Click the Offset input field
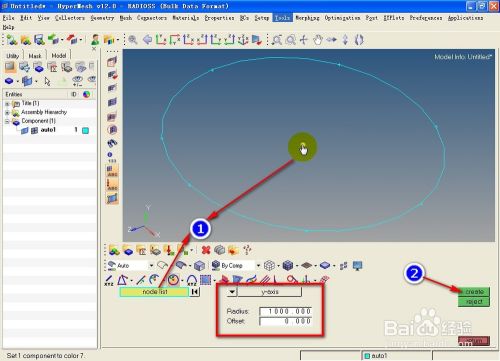 286,321
